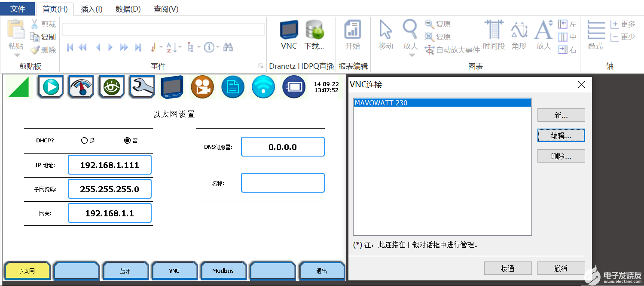Select DHCP 否 radio button
This screenshot has height=286, width=644.
pos(127,141)
